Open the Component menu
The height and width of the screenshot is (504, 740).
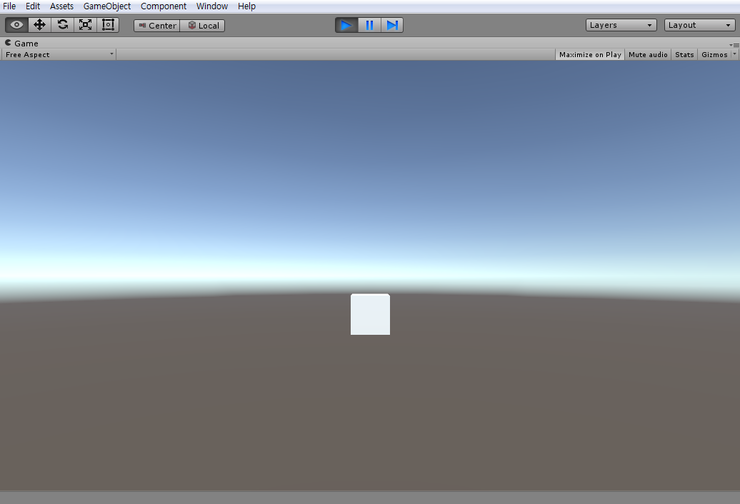tap(163, 6)
